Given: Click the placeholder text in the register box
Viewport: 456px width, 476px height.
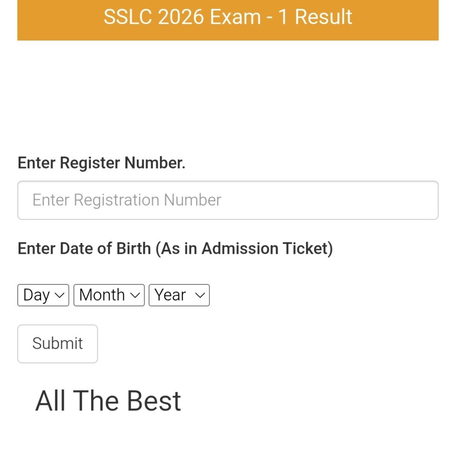Looking at the screenshot, I should 127,200.
